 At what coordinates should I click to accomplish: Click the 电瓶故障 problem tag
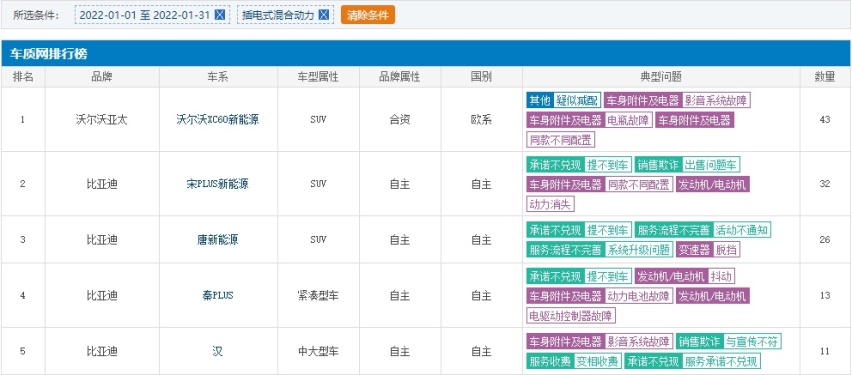click(x=628, y=120)
